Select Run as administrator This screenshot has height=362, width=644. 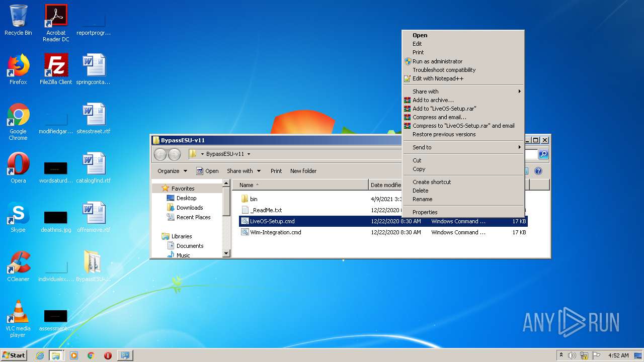click(x=463, y=61)
